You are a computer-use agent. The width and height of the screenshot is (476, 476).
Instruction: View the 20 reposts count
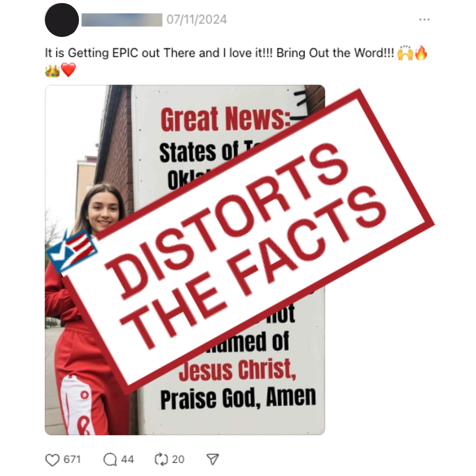[x=178, y=459]
